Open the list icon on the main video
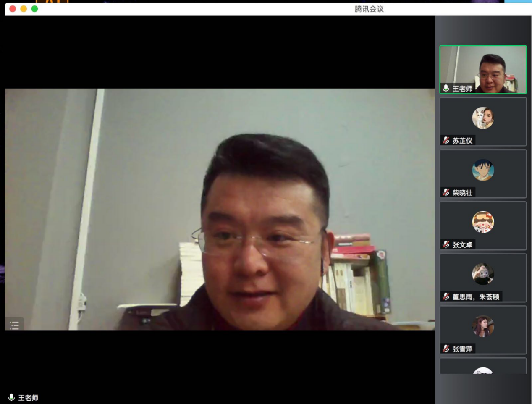Viewport: 532px width, 404px height. tap(14, 325)
